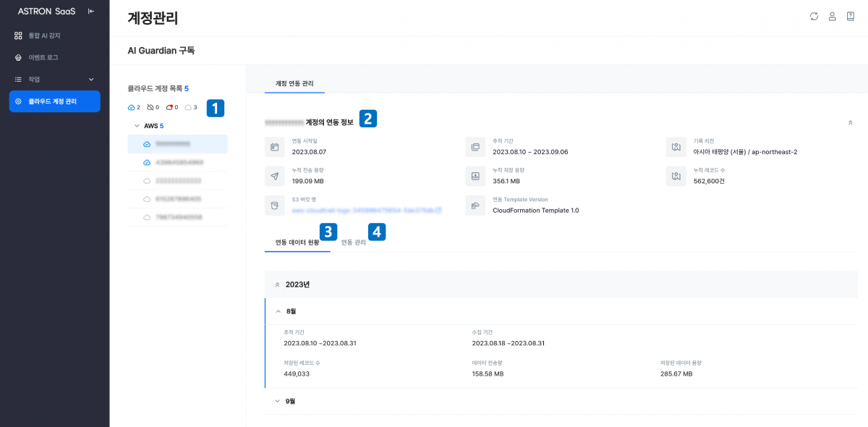
Task: Click the calendar icon beside 연동 시작일
Action: click(274, 147)
